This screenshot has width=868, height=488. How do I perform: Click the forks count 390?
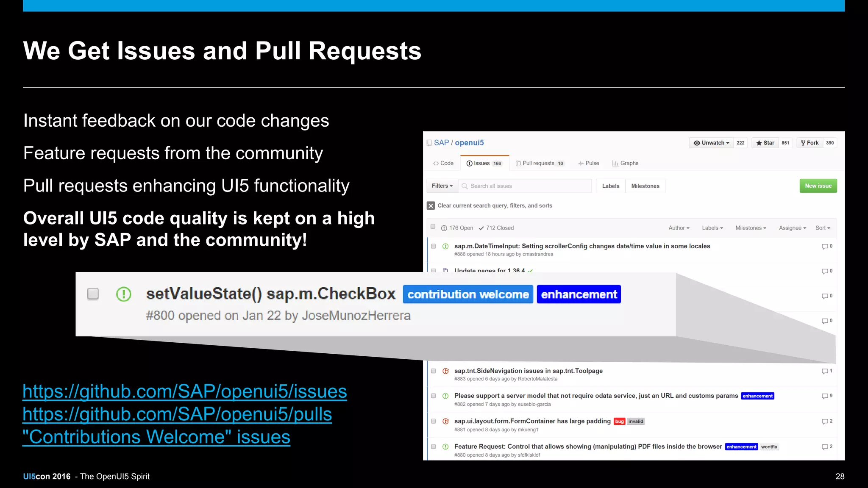click(830, 143)
